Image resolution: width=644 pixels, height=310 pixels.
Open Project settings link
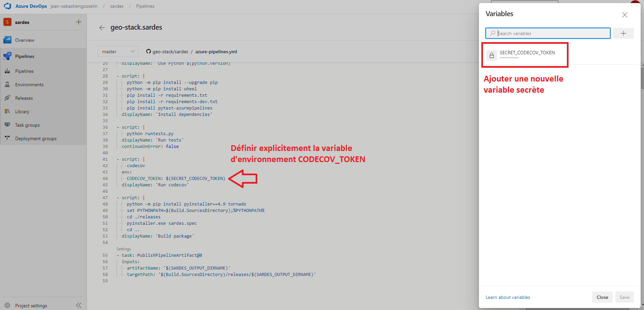tap(31, 306)
